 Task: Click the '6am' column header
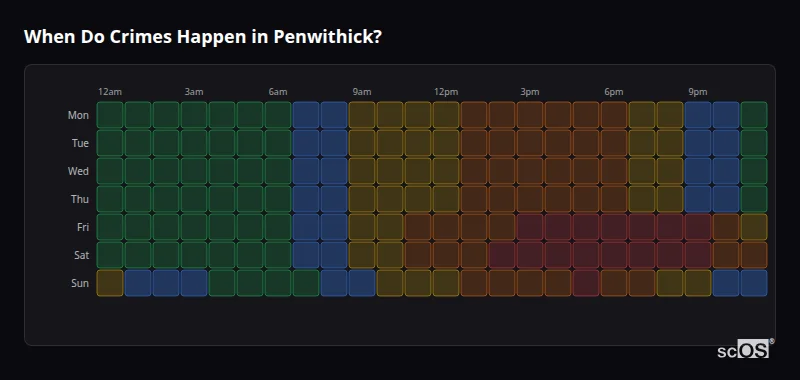click(x=278, y=92)
